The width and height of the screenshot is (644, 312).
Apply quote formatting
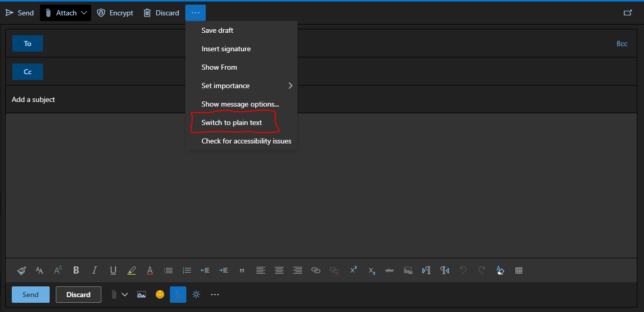pos(242,271)
